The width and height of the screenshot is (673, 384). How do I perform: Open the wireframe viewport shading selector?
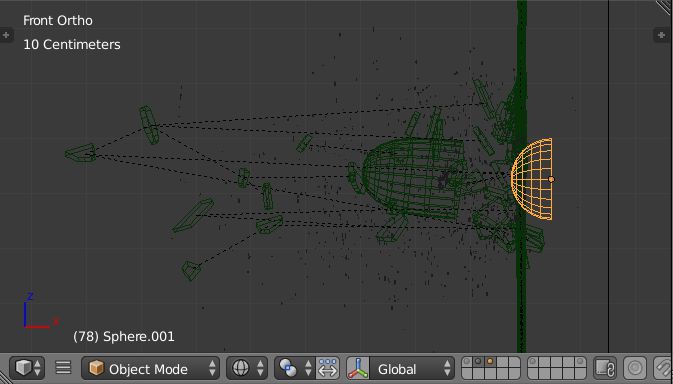[247, 368]
